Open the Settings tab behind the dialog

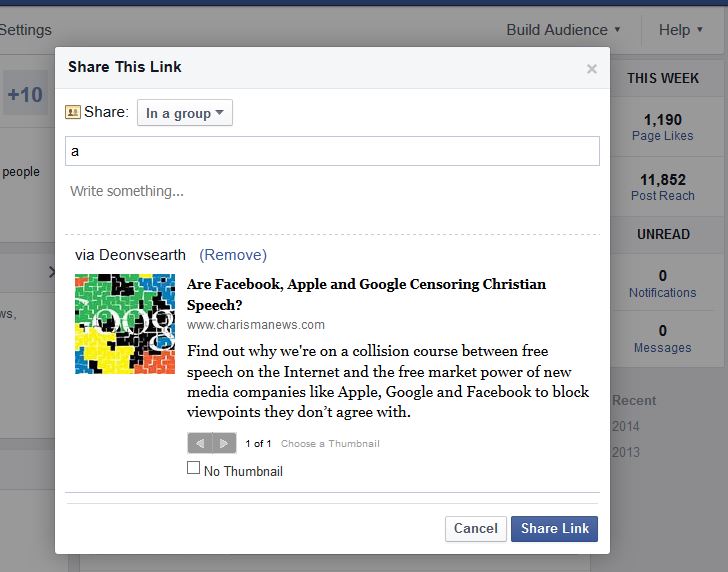click(x=26, y=30)
